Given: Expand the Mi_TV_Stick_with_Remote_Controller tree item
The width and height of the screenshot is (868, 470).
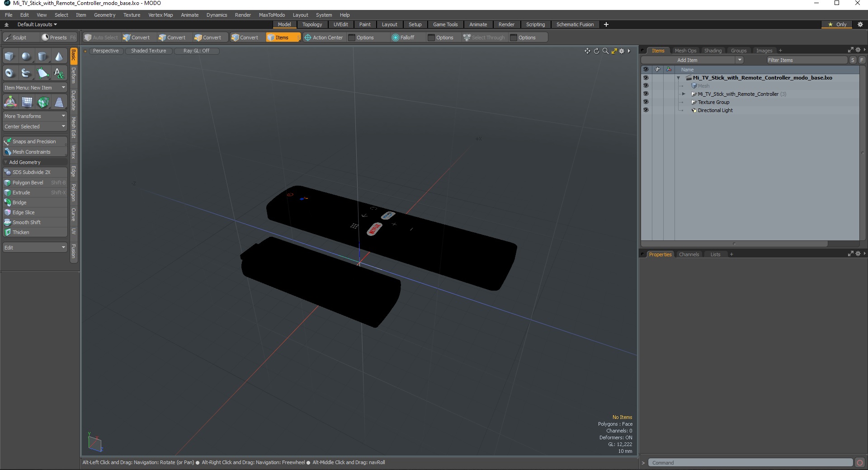Looking at the screenshot, I should tap(684, 94).
